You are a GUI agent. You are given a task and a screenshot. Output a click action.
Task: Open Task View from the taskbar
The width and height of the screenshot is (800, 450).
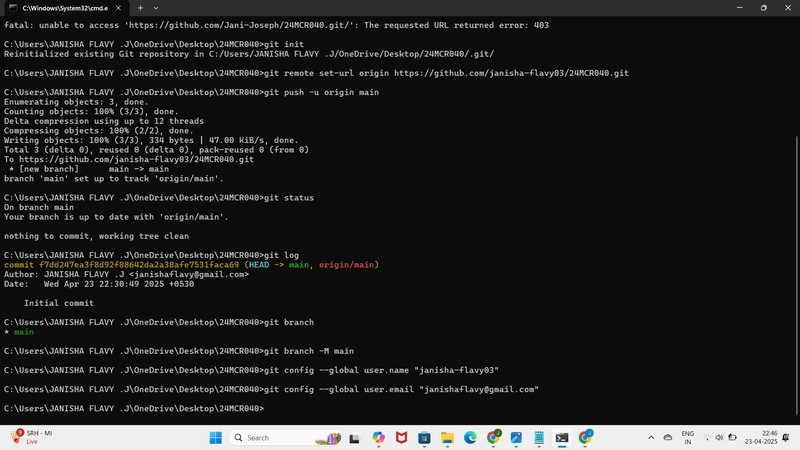(355, 438)
